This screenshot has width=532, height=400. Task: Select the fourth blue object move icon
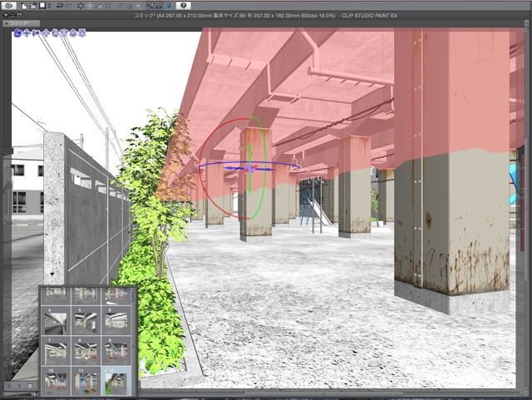pyautogui.click(x=46, y=33)
